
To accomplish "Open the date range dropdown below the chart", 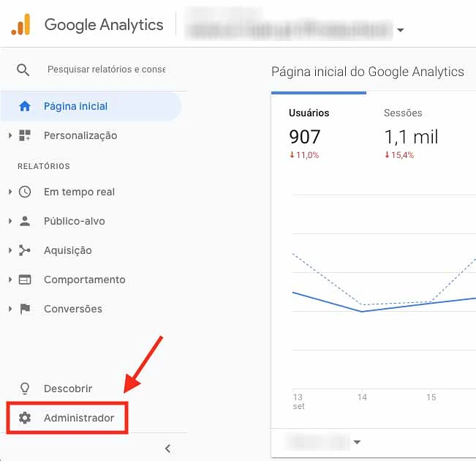I will tap(357, 442).
